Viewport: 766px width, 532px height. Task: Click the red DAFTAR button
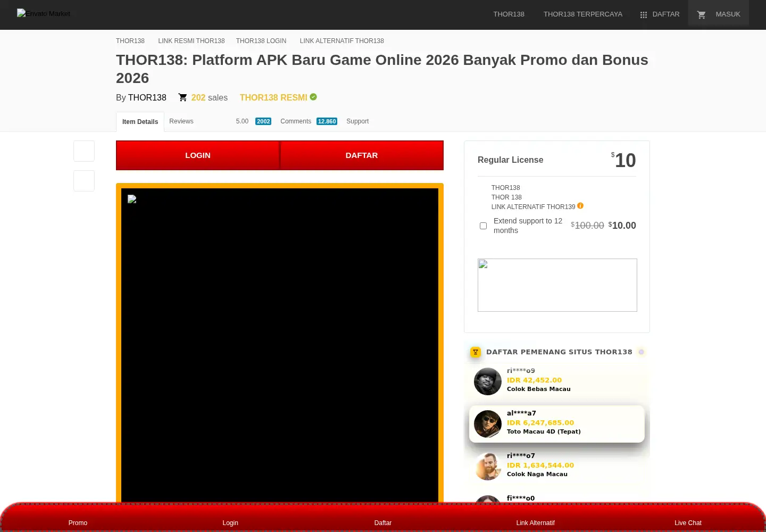362,155
